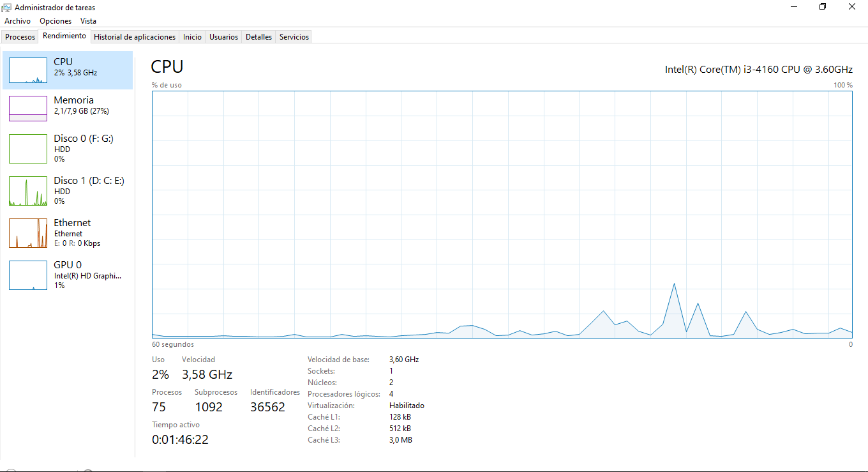
Task: Open the Archivo menu
Action: [x=18, y=21]
